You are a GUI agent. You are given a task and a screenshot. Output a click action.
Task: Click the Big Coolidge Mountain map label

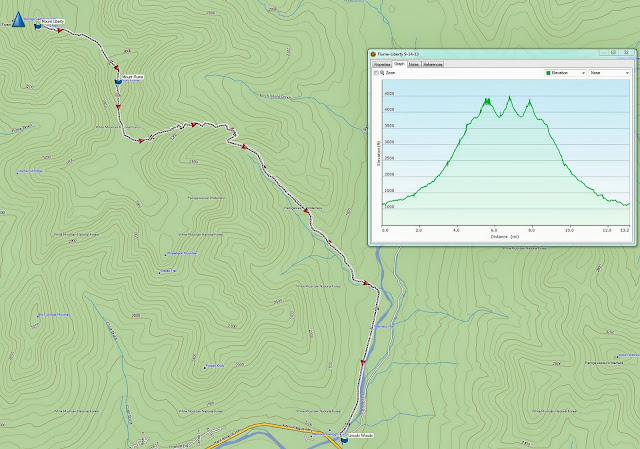click(54, 315)
